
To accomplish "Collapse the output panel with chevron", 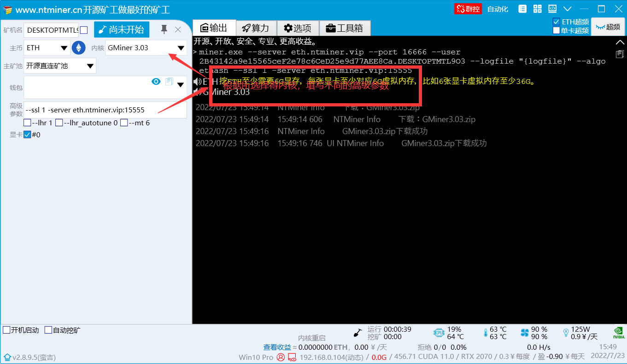I will coord(620,42).
